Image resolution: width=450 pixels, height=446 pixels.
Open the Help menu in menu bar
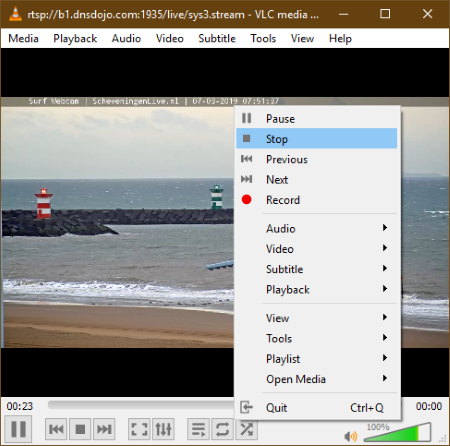click(340, 38)
